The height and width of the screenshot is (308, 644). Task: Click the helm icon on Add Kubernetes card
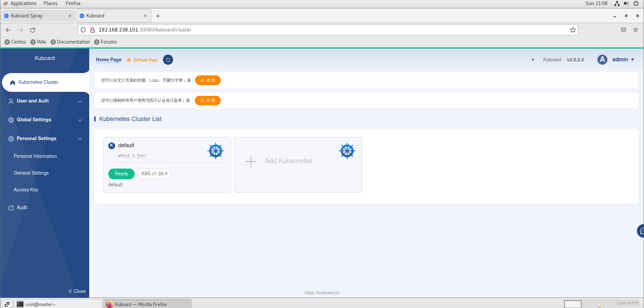tap(347, 151)
